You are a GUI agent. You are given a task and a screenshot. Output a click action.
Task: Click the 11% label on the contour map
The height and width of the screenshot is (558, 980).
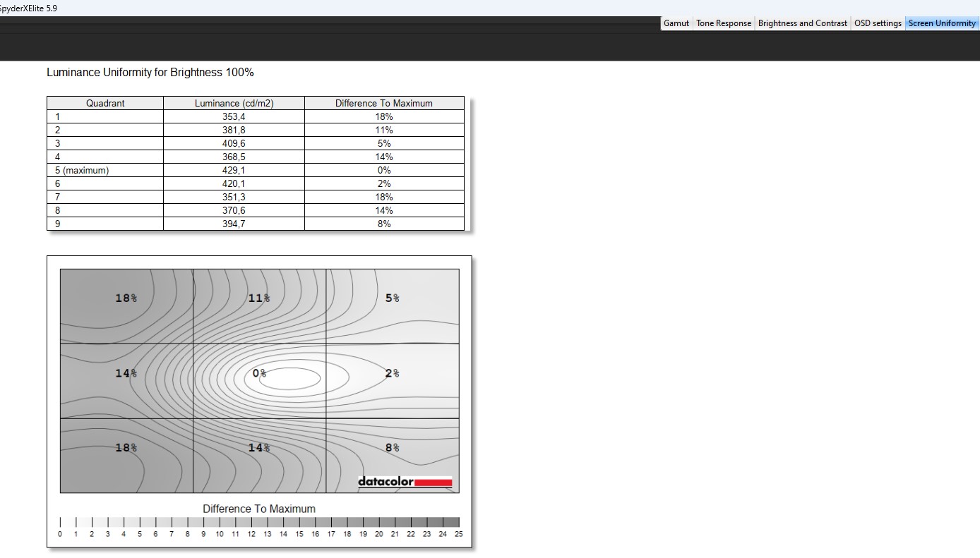tap(258, 298)
